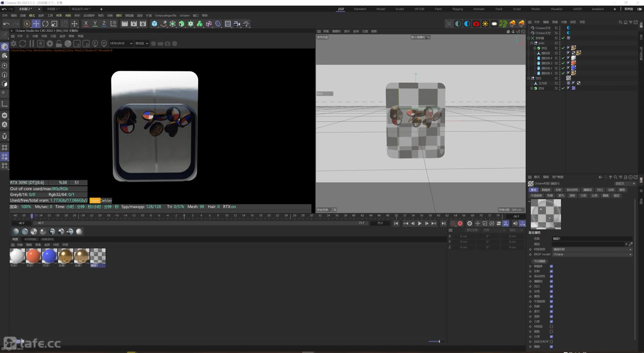The width and height of the screenshot is (644, 353).
Task: Pause the Octane render
Action: click(x=32, y=43)
